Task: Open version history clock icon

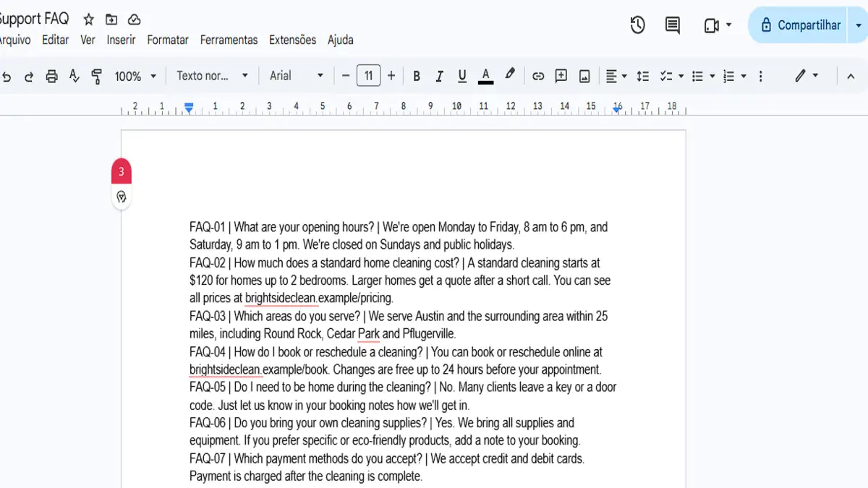Action: (637, 25)
